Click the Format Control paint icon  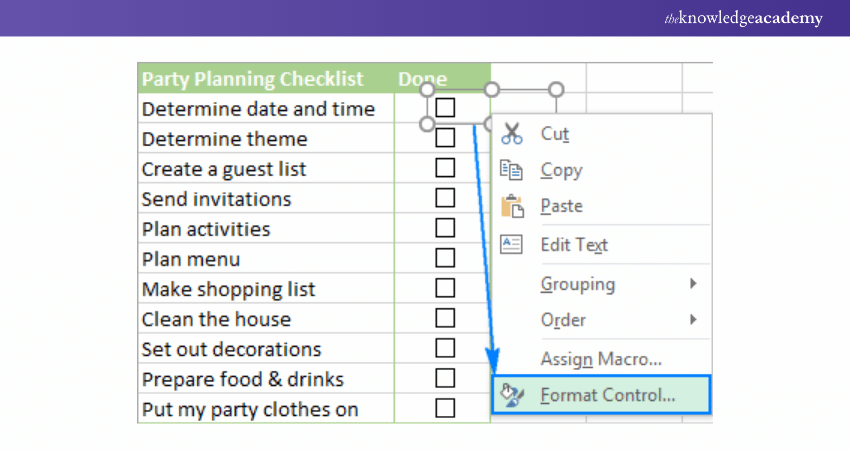512,395
